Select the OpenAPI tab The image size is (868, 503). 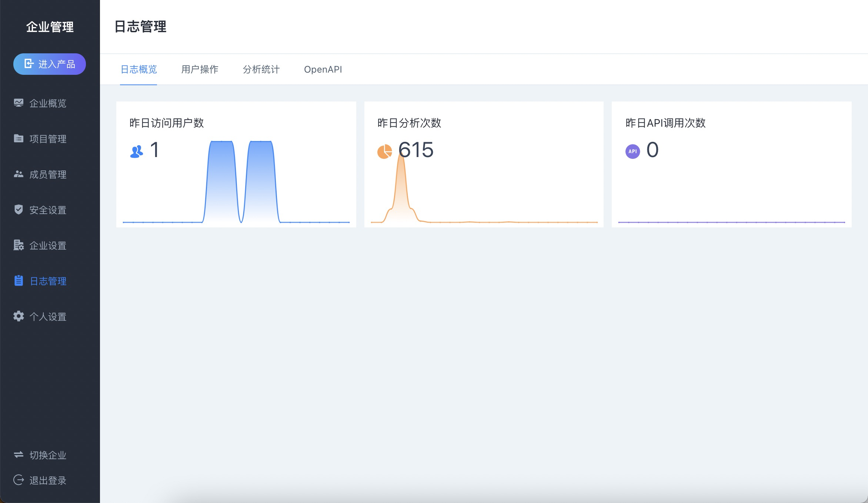pyautogui.click(x=323, y=69)
